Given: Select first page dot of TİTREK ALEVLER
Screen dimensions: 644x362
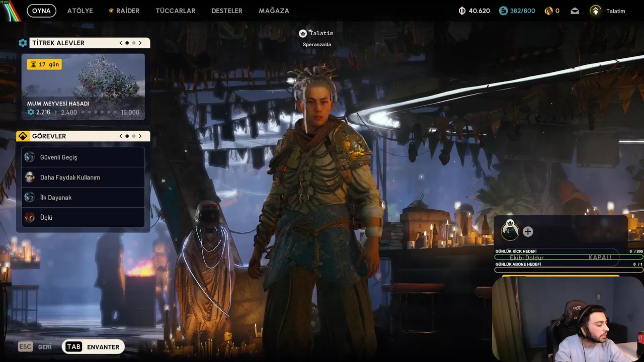Looking at the screenshot, I should pyautogui.click(x=127, y=43).
